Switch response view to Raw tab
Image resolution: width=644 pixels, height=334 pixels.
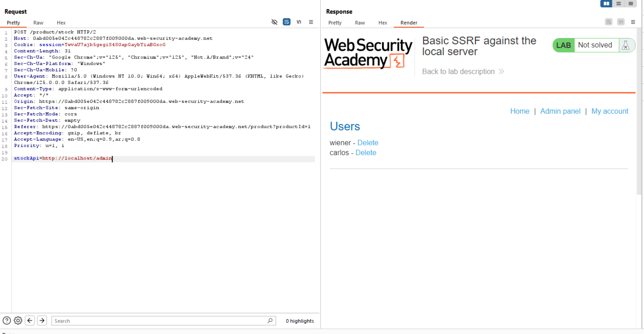360,23
